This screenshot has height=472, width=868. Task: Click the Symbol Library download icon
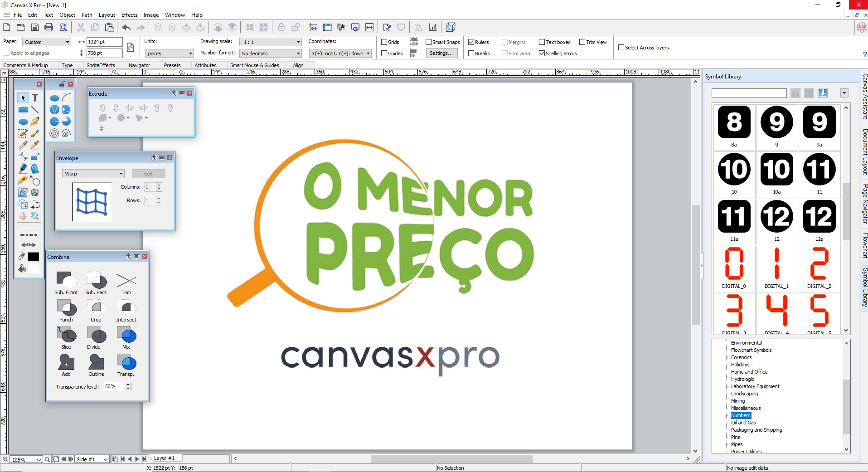point(823,93)
